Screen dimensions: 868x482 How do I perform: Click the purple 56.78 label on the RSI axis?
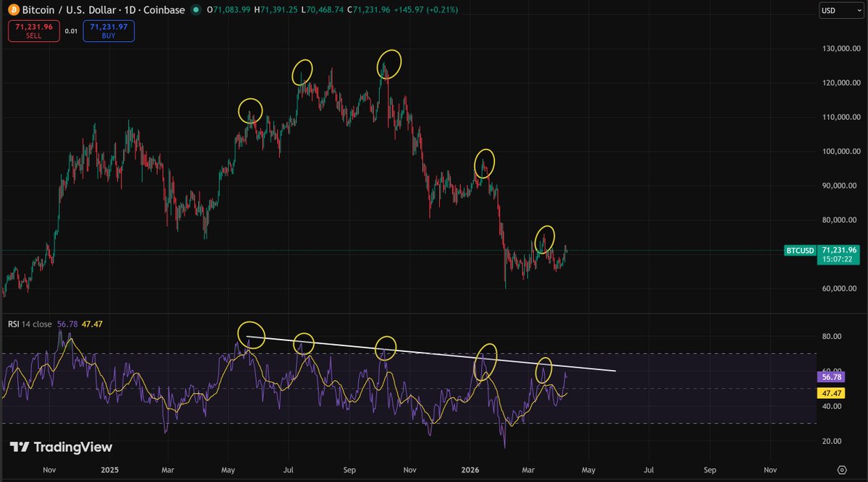[x=831, y=376]
